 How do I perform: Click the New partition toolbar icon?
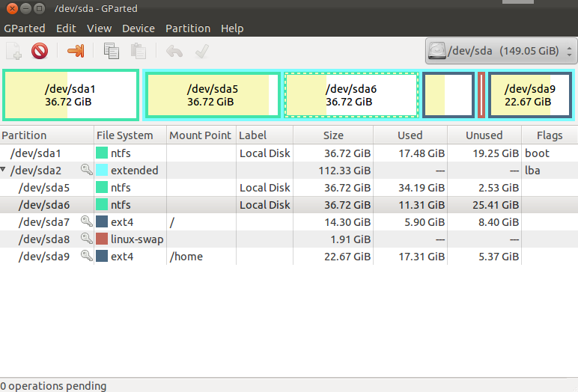tap(14, 52)
